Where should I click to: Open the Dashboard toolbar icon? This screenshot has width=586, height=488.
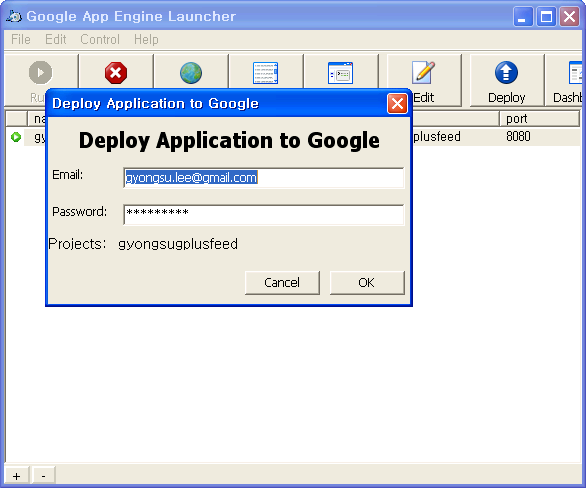coord(575,72)
